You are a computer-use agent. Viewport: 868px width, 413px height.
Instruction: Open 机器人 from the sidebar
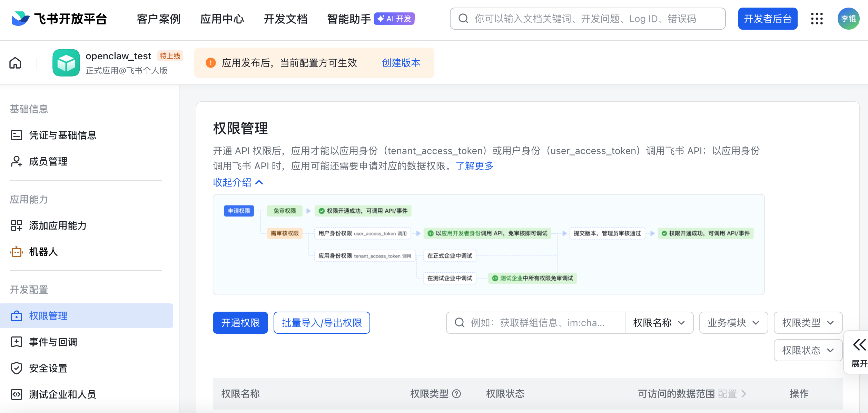coord(43,252)
